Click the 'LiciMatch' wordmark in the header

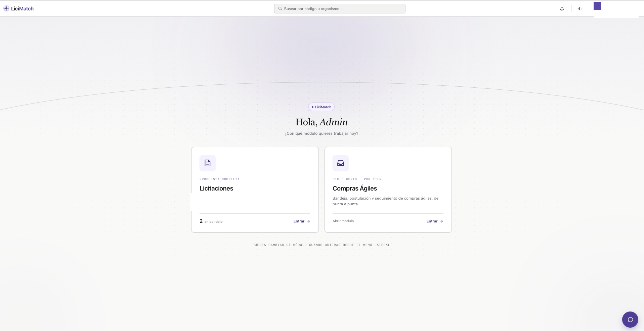click(22, 9)
